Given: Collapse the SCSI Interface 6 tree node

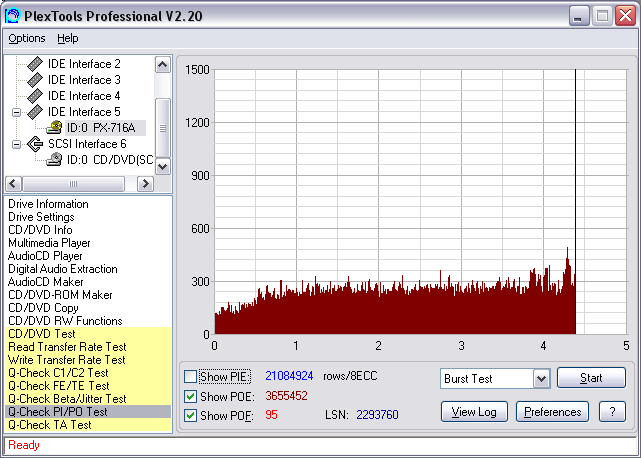Looking at the screenshot, I should click(16, 144).
